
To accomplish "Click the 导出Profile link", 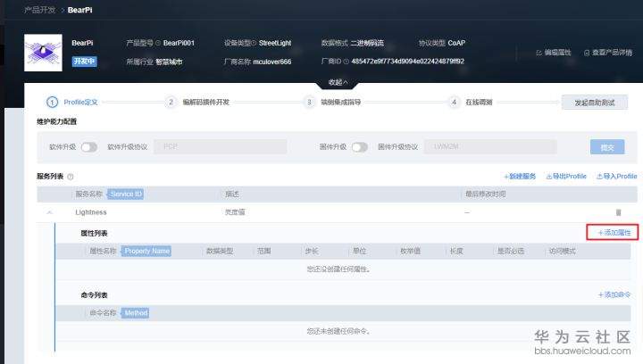I will (x=566, y=176).
